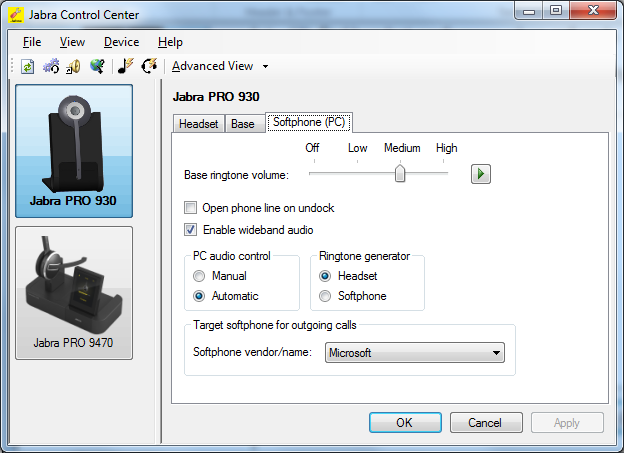Viewport: 624px width, 453px height.
Task: Click the gears headset settings toolbar icon
Action: [51, 66]
